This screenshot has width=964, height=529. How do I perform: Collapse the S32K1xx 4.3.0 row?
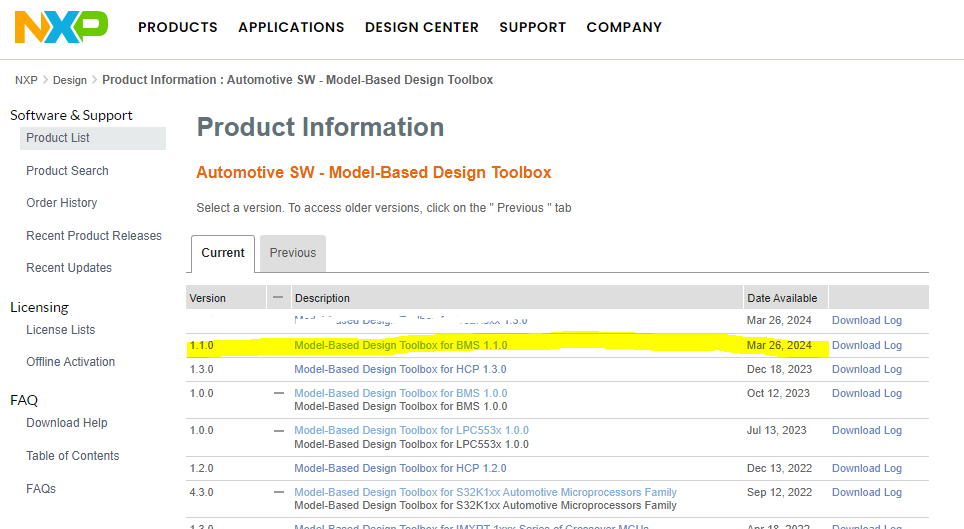tap(279, 492)
